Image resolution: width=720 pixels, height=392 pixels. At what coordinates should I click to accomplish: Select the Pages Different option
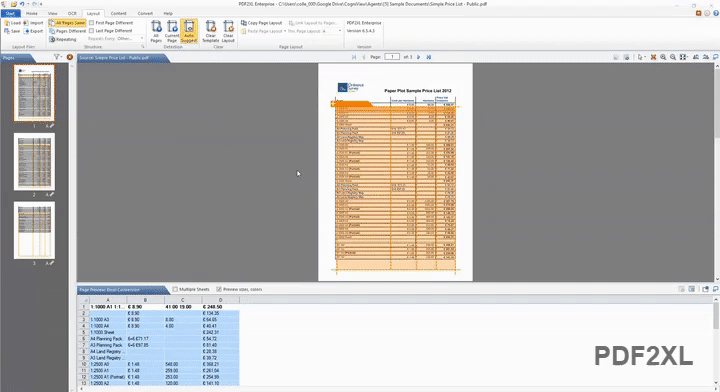[x=68, y=31]
